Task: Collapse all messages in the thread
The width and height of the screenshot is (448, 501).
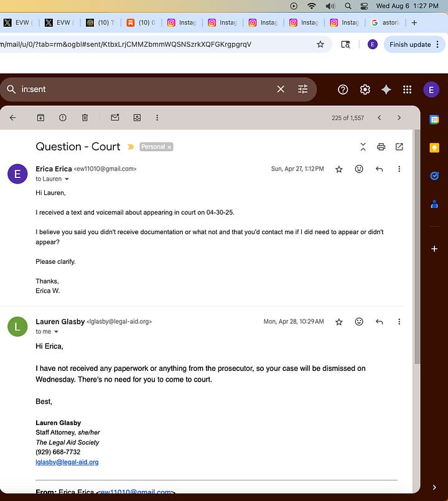Action: (x=363, y=147)
